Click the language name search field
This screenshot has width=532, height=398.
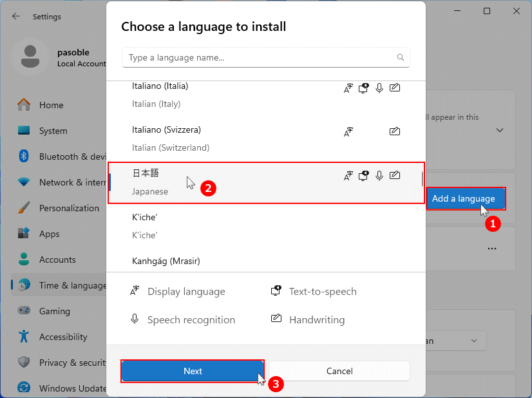(x=258, y=57)
